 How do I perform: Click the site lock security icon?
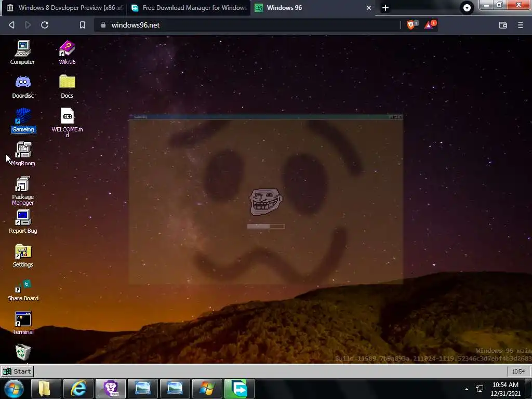coord(103,25)
